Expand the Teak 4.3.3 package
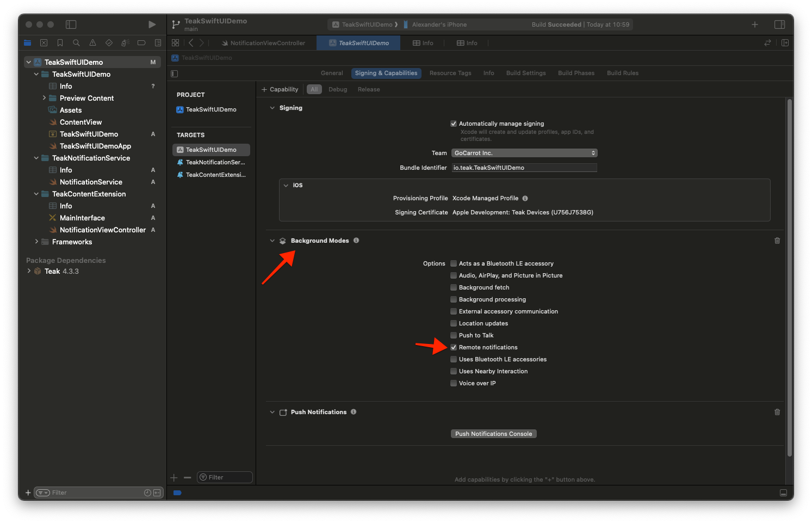 29,271
